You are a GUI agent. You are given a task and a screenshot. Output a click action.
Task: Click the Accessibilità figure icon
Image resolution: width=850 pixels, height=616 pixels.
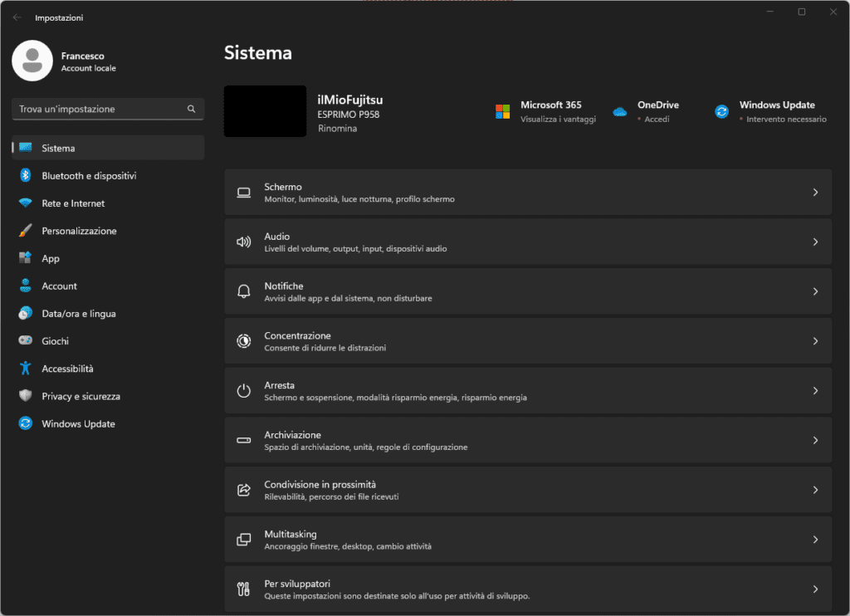(x=26, y=369)
